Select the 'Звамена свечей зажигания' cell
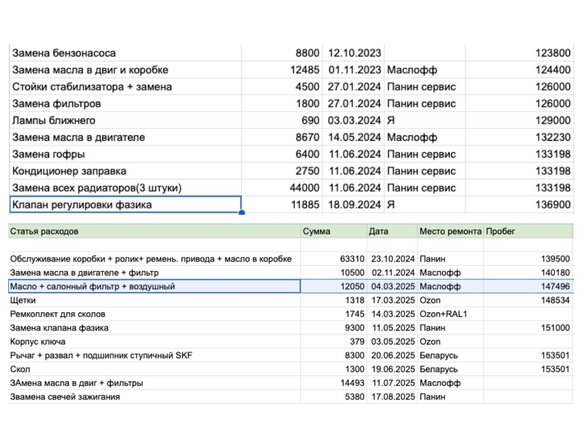The width and height of the screenshot is (584, 438). tap(154, 397)
